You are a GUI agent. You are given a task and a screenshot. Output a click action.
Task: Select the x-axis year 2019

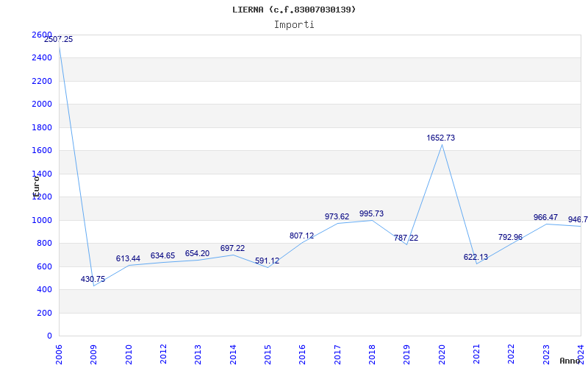406,354
